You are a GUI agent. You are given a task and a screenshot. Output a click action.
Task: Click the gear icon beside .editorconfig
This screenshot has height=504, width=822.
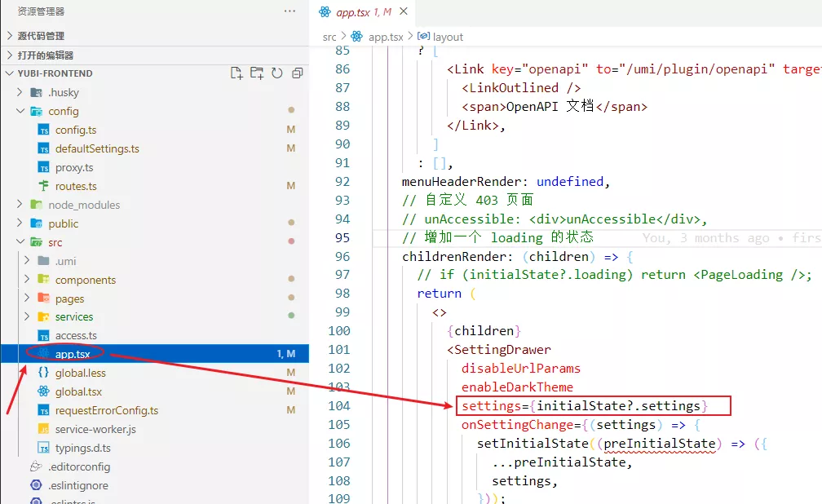[36, 466]
